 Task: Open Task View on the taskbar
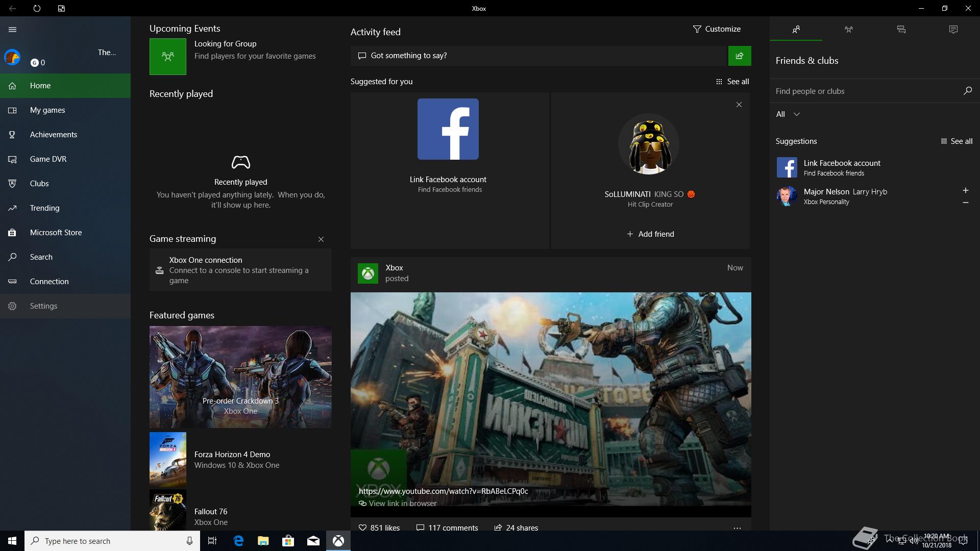(x=212, y=541)
